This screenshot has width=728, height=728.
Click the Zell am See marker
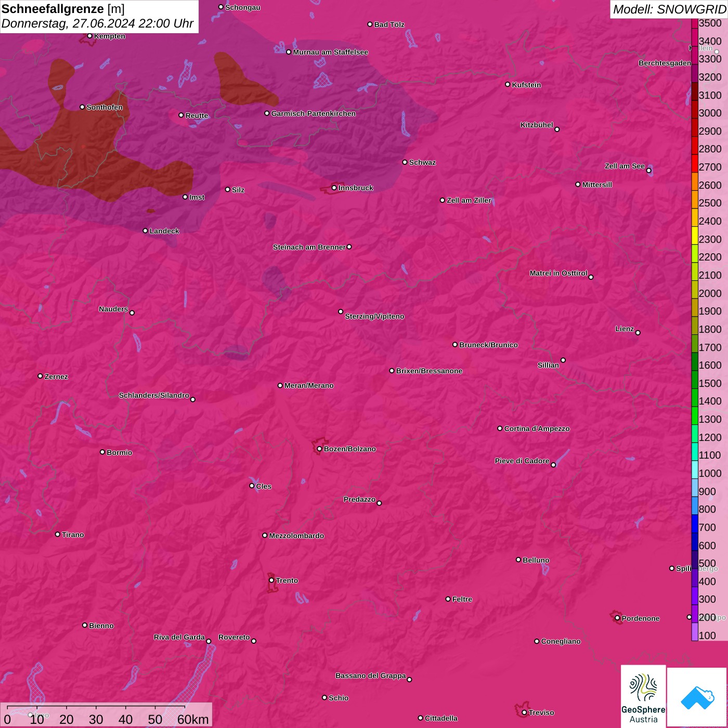tap(649, 171)
